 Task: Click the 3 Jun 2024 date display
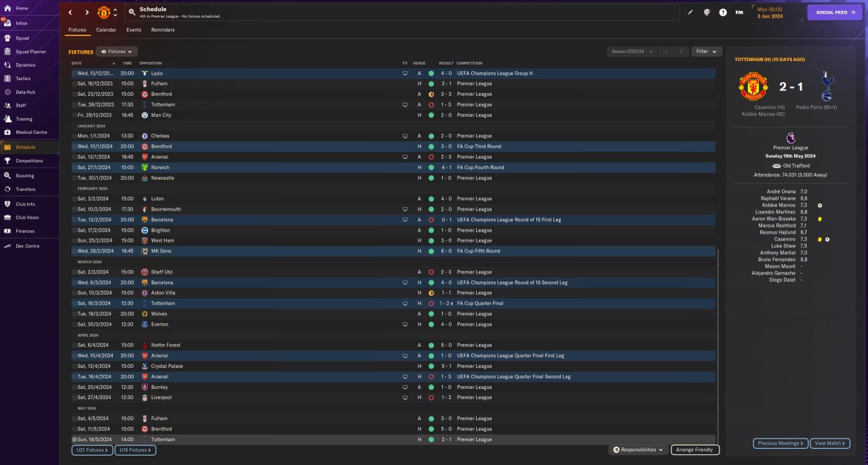pos(770,16)
